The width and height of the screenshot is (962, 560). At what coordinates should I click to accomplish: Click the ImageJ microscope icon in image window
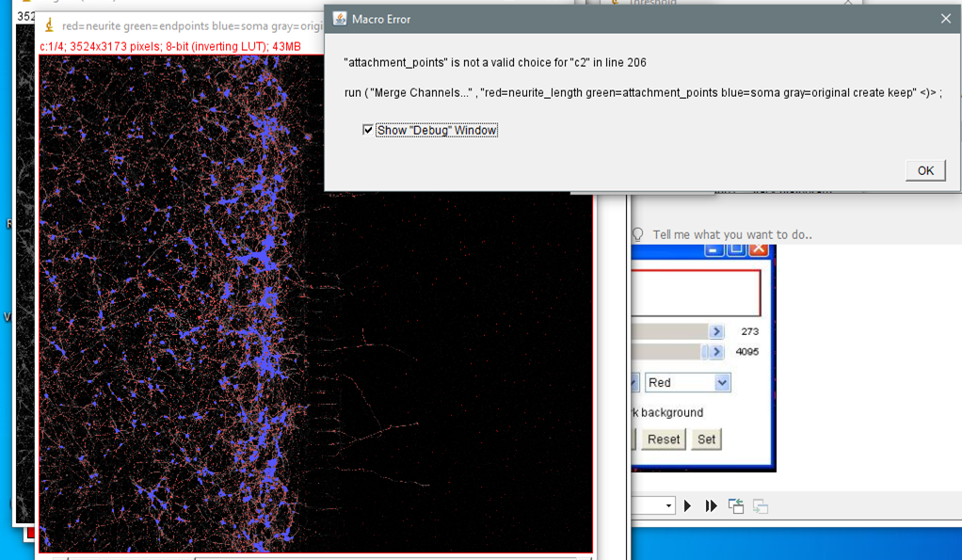(50, 25)
